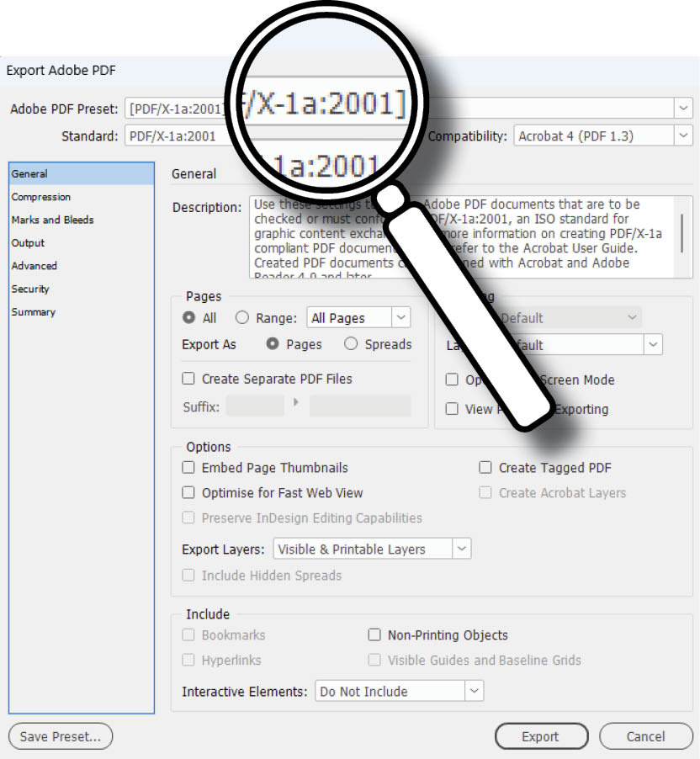
Task: Select the Range radio button
Action: coord(242,317)
